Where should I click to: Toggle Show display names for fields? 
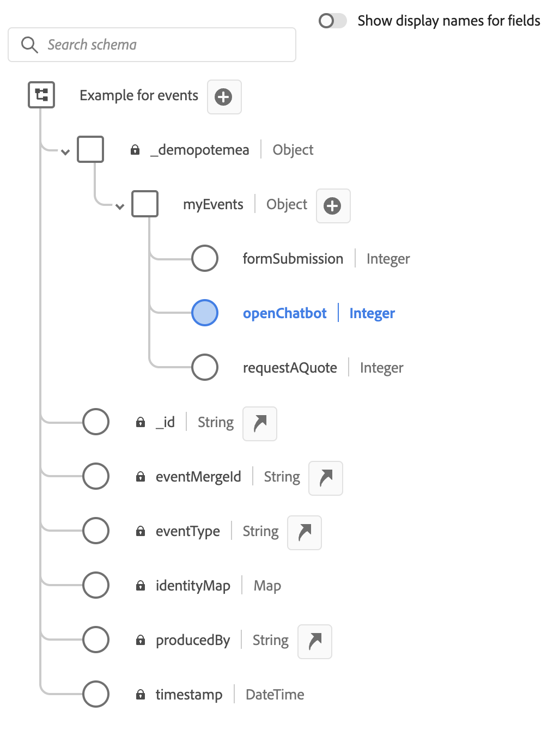click(332, 21)
